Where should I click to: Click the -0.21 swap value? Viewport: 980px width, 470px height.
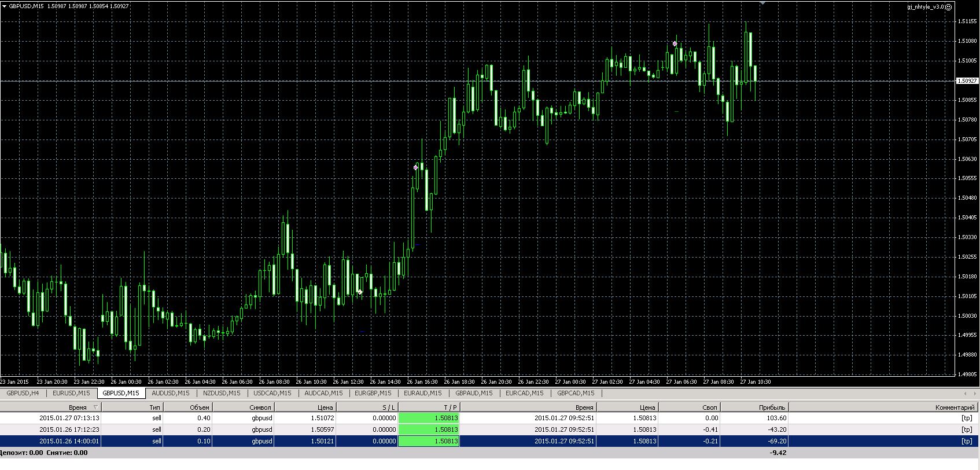point(711,441)
